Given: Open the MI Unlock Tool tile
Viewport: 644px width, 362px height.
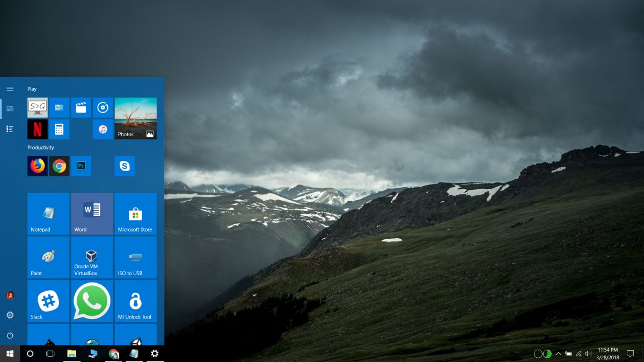Looking at the screenshot, I should pyautogui.click(x=136, y=301).
